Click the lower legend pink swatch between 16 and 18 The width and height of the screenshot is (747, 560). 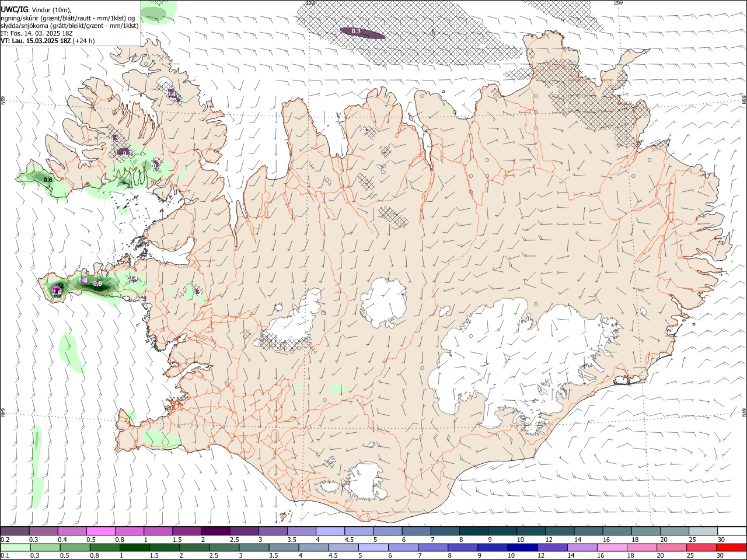pos(612,547)
